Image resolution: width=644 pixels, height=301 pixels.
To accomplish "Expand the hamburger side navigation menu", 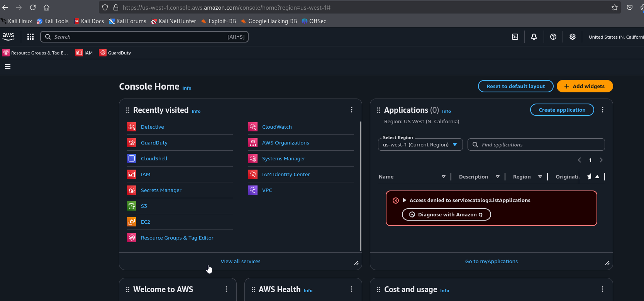I will 8,66.
